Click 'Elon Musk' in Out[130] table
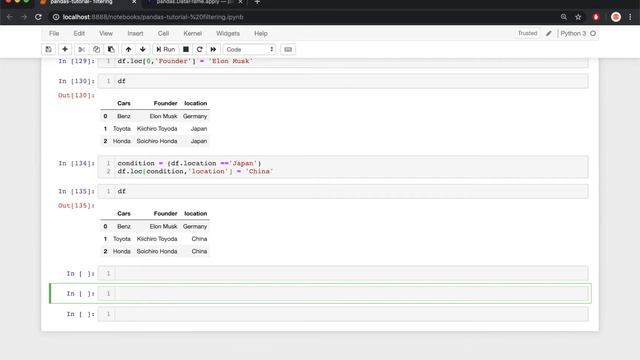640x360 pixels. click(x=163, y=116)
